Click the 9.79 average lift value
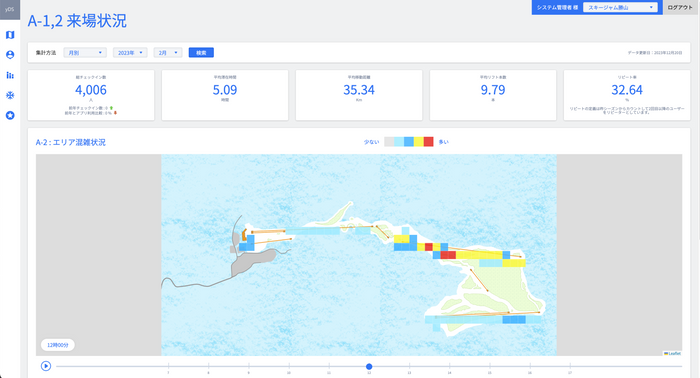 tap(493, 90)
